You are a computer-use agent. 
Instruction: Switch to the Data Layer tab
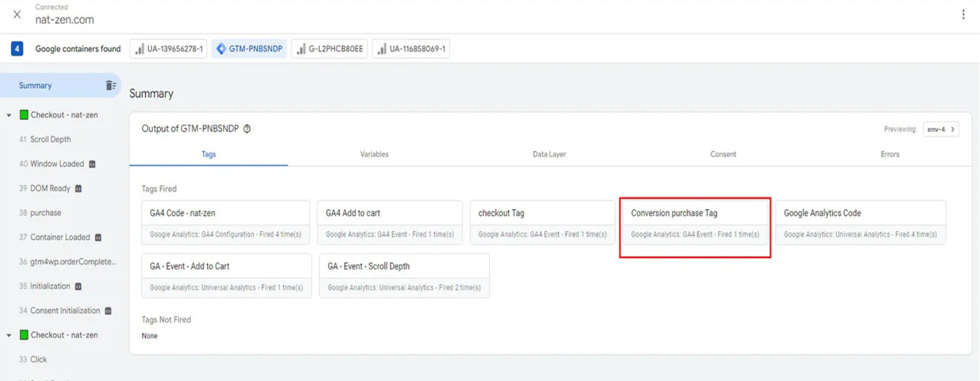point(549,154)
